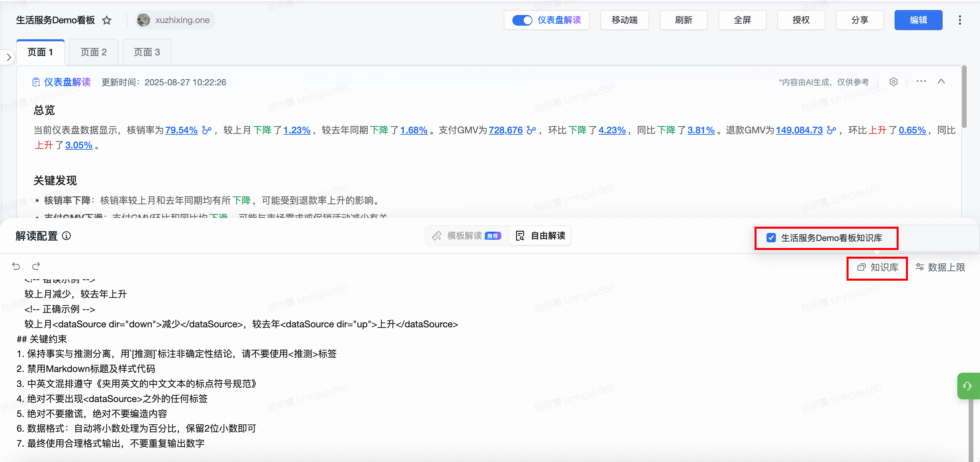Click the lineage icon beside 728,676
The width and height of the screenshot is (980, 462).
pos(531,130)
